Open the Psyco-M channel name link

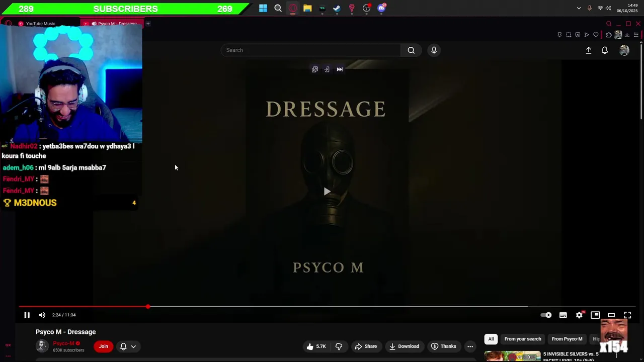point(63,343)
